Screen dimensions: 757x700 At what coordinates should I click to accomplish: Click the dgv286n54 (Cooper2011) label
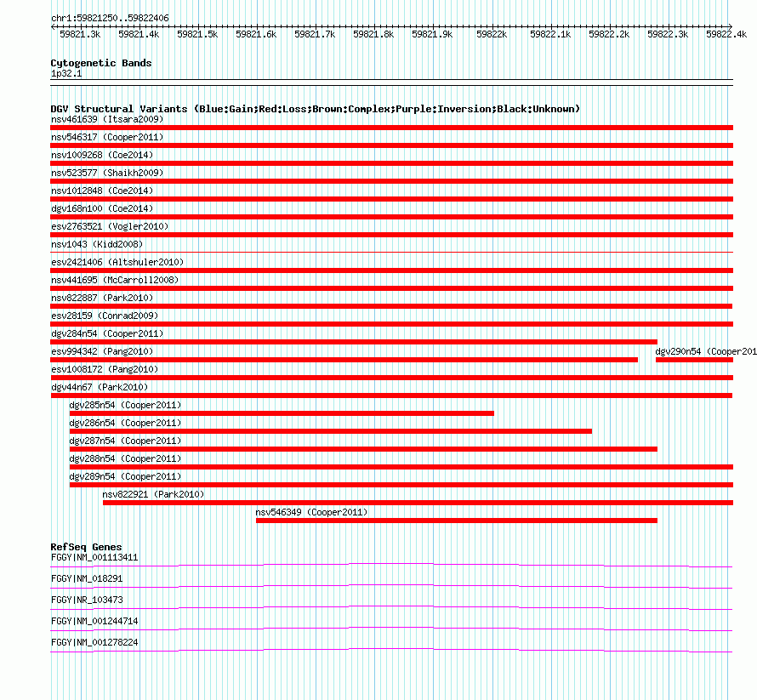pyautogui.click(x=125, y=423)
